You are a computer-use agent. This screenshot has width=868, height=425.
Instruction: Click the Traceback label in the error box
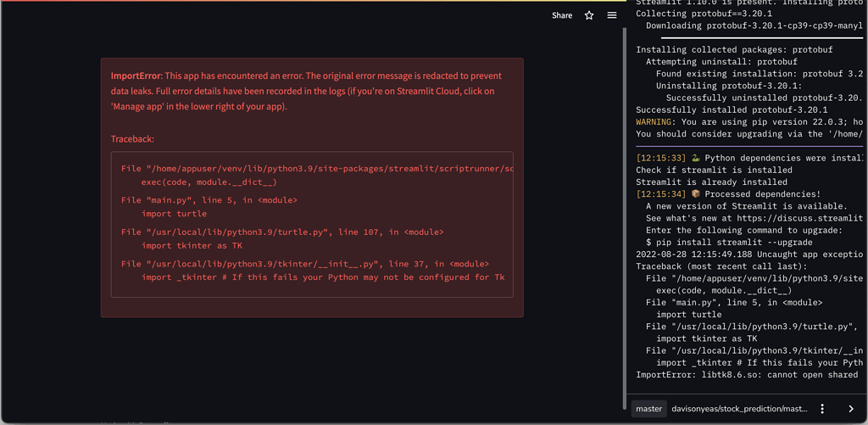[132, 139]
